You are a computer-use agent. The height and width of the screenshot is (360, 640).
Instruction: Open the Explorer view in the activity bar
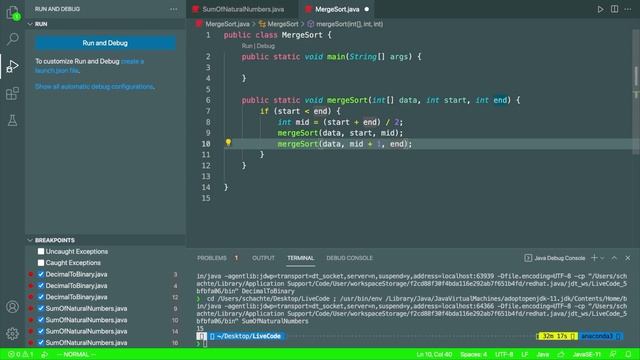click(13, 13)
